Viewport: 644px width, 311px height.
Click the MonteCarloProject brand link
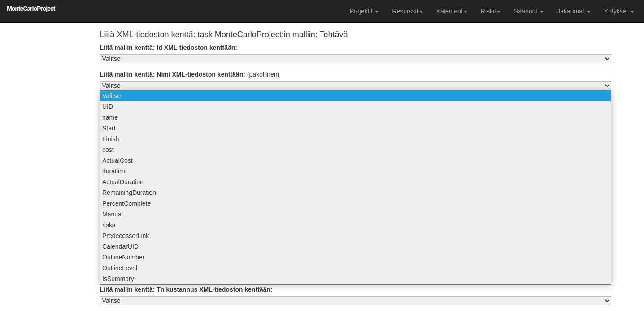tap(30, 8)
